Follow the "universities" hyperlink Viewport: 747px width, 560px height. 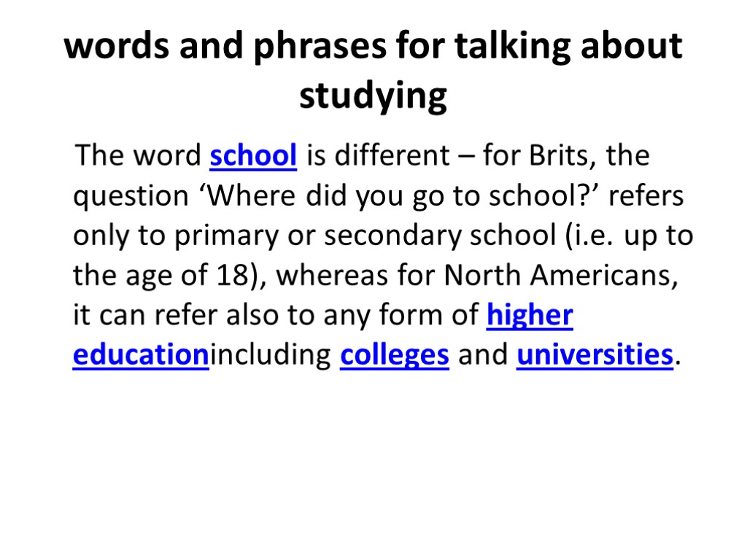pyautogui.click(x=594, y=356)
